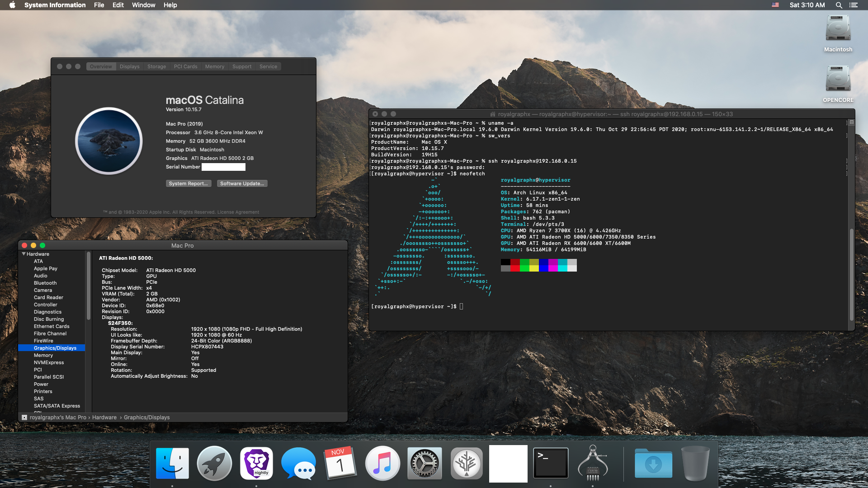Screen dimensions: 868x488
Task: Open Music app in dock
Action: 382,464
